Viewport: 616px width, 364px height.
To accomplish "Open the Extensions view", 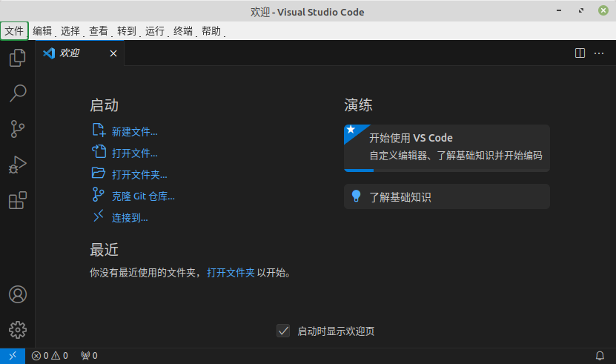I will point(17,200).
